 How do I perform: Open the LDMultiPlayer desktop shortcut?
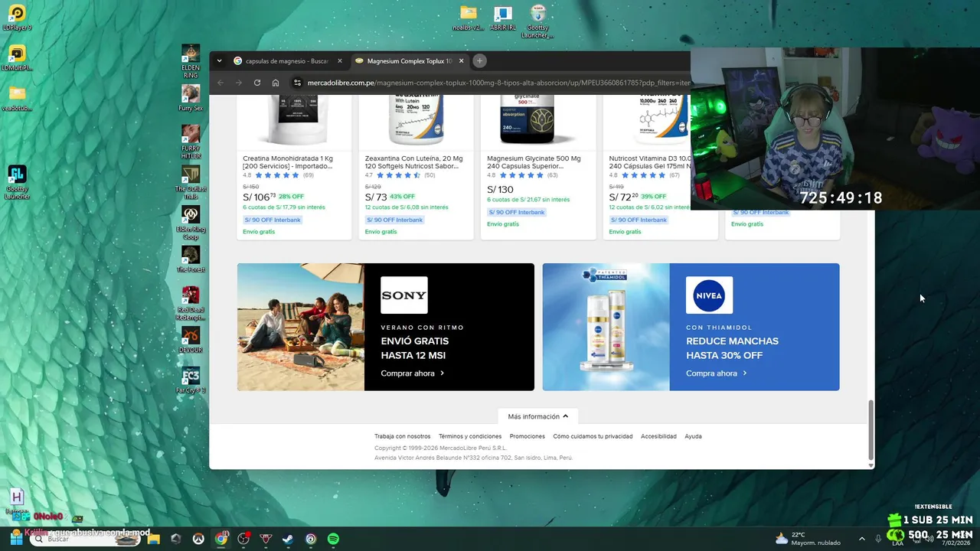click(x=16, y=57)
